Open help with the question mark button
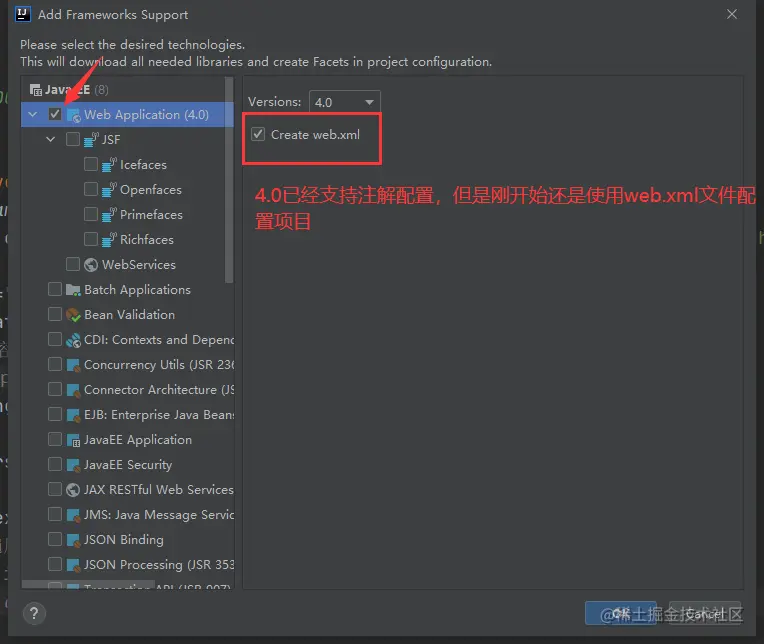This screenshot has height=644, width=764. (x=34, y=614)
